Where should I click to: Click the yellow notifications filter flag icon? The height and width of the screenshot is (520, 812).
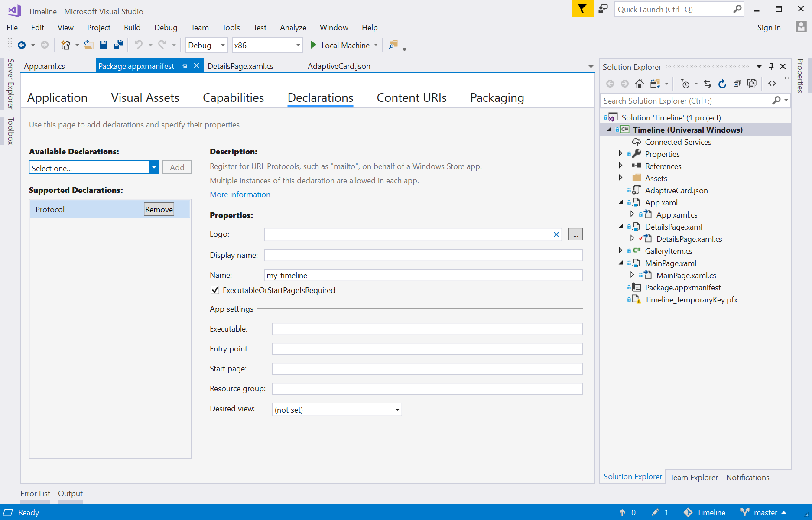tap(582, 9)
